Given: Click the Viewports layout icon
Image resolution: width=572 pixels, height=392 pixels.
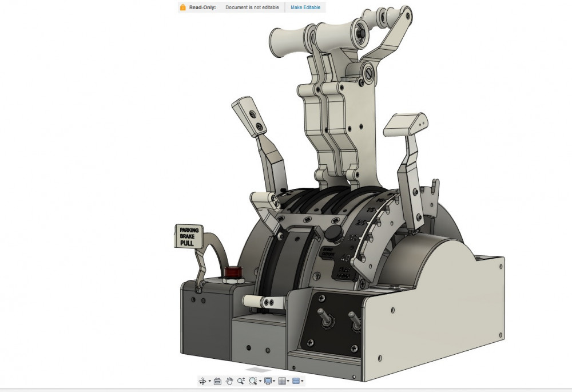Looking at the screenshot, I should tap(296, 381).
